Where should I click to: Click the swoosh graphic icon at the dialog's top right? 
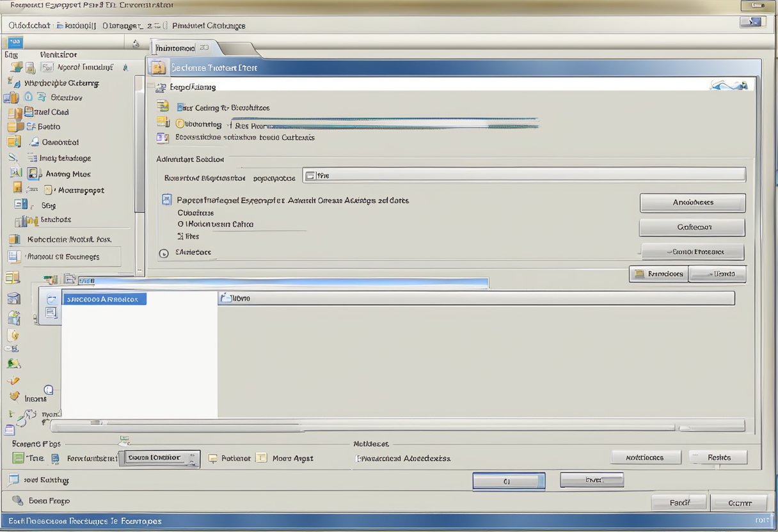(729, 84)
